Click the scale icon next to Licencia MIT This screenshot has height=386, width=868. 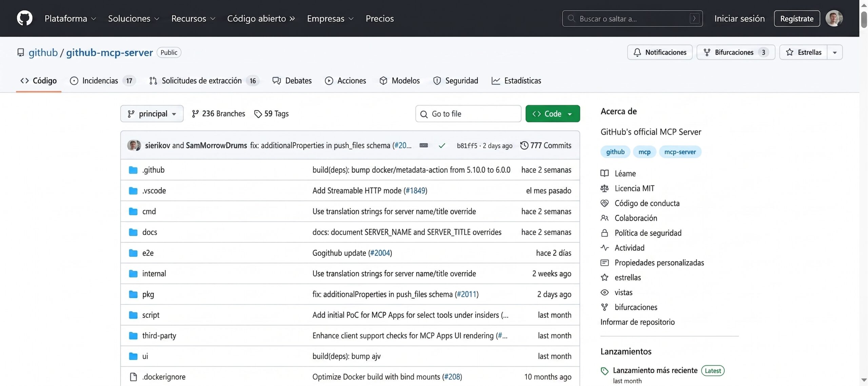tap(605, 188)
